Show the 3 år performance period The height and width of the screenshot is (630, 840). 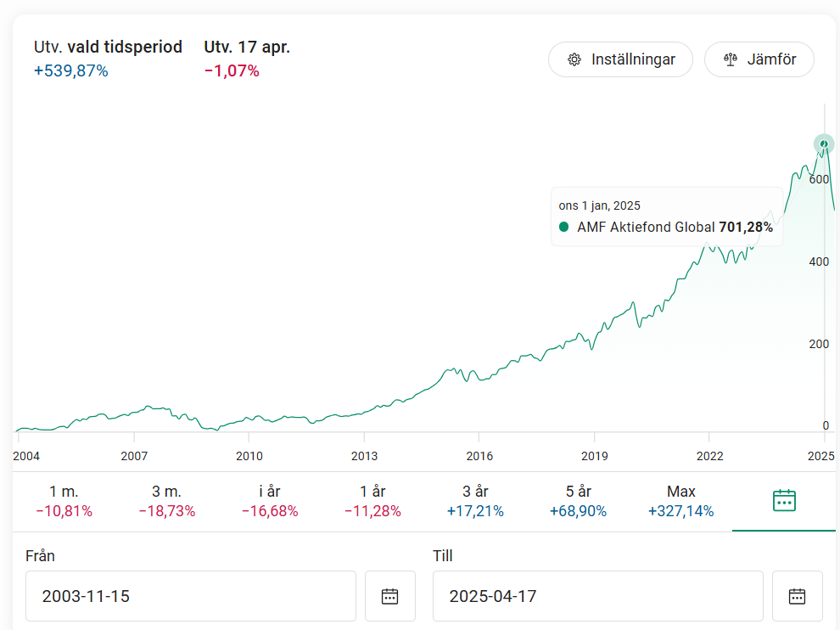tap(475, 501)
